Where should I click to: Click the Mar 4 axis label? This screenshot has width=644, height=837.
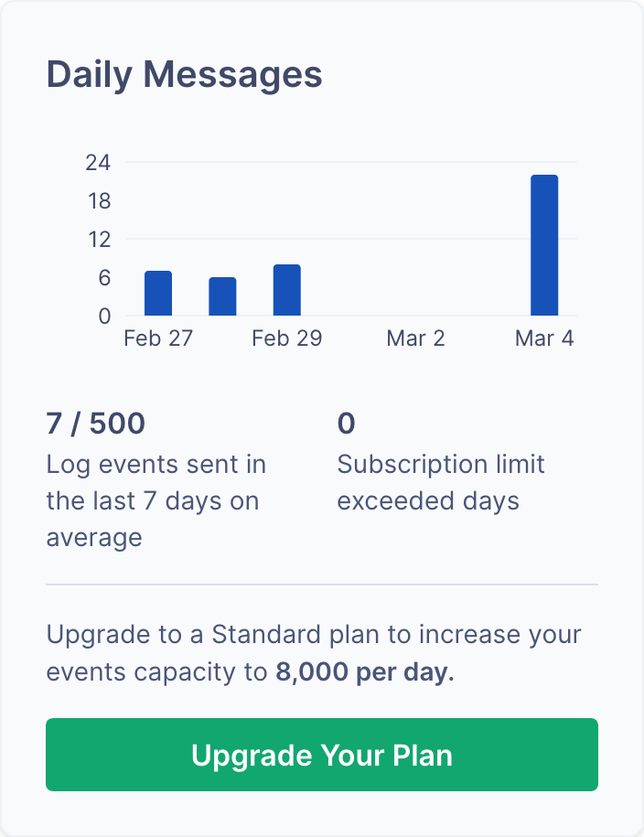pos(544,338)
